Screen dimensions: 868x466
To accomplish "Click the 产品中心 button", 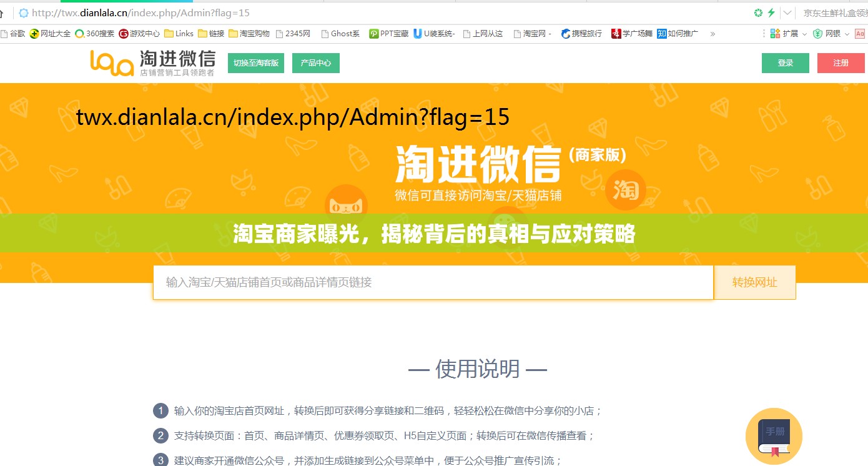I will 316,63.
